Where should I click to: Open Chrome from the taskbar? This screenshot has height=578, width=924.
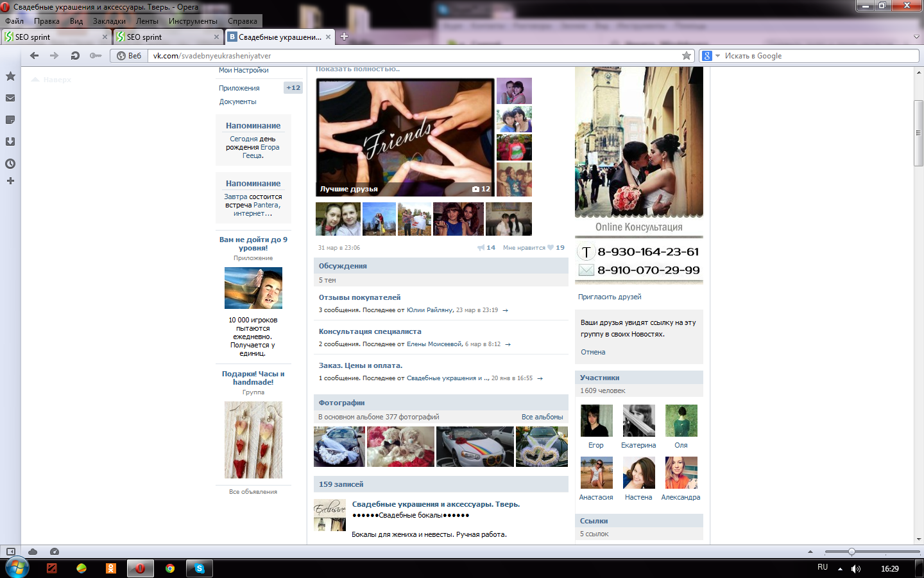[170, 568]
